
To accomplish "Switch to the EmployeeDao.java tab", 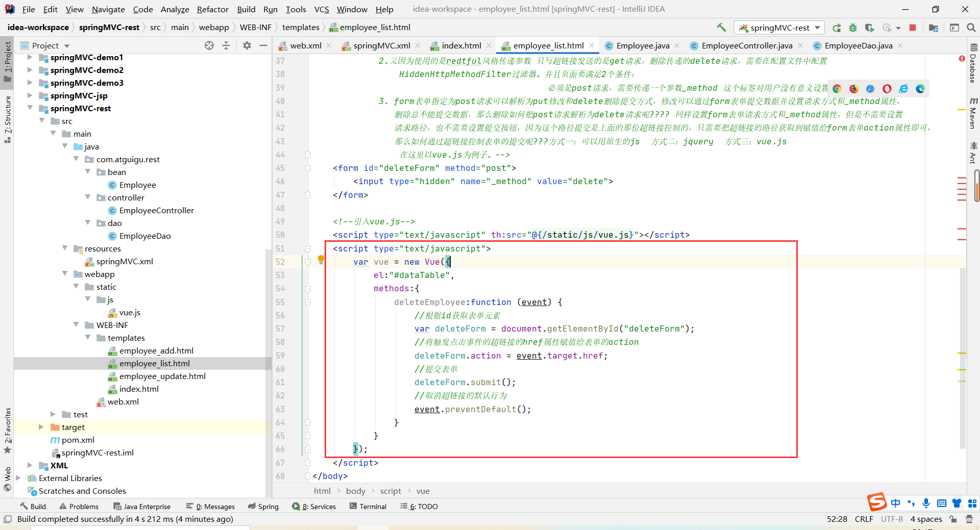I will pos(859,45).
